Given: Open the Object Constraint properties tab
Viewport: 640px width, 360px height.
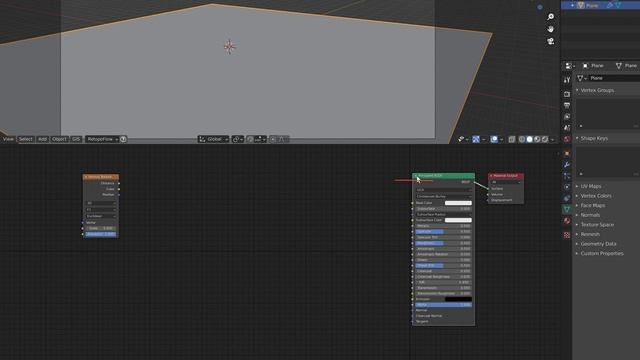Looking at the screenshot, I should [x=567, y=198].
